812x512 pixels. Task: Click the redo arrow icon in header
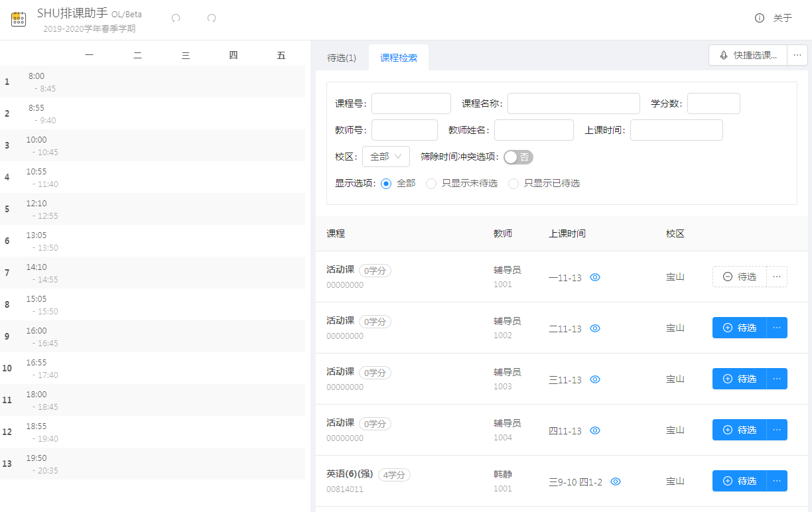click(212, 19)
